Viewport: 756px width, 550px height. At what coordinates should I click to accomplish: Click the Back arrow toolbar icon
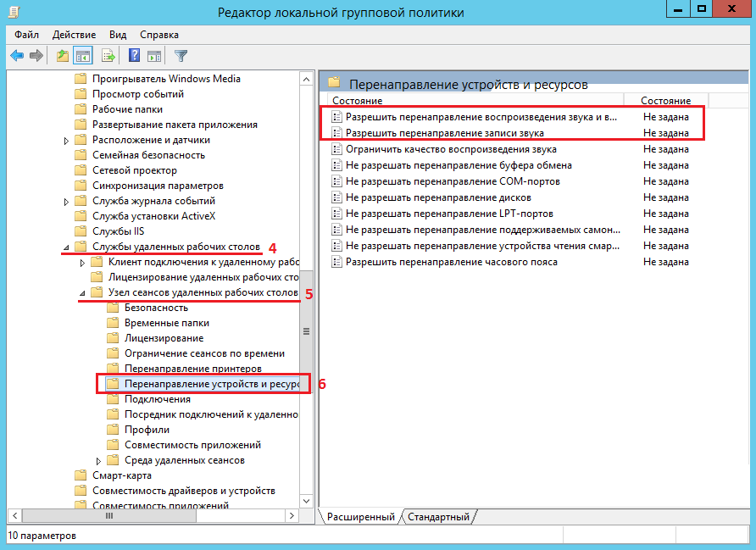click(x=17, y=56)
